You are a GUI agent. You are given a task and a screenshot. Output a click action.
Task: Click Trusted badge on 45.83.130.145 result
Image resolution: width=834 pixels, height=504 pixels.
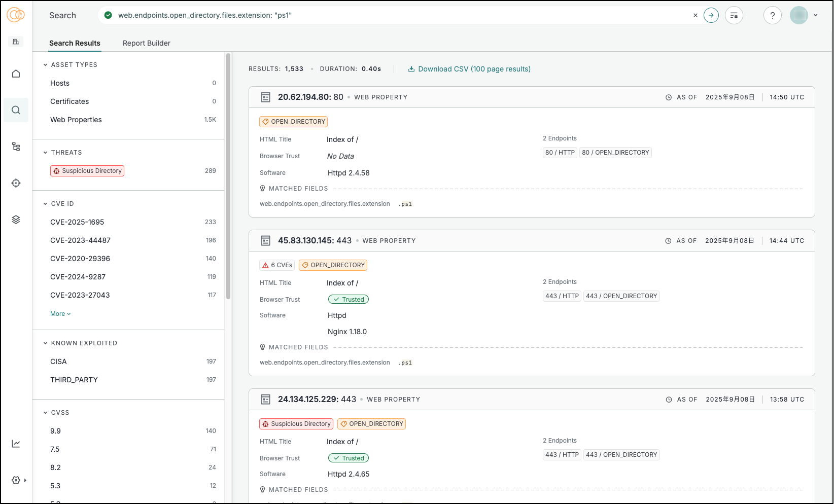tap(349, 300)
